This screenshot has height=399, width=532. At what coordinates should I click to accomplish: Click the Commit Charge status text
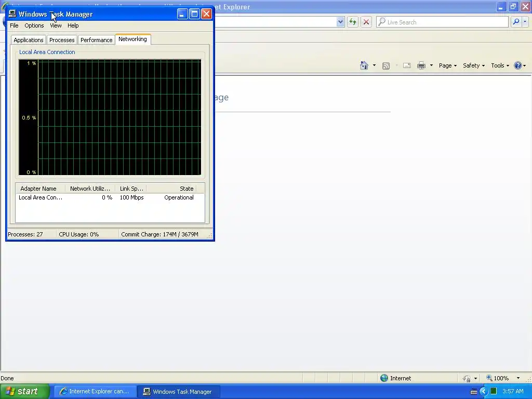(159, 234)
